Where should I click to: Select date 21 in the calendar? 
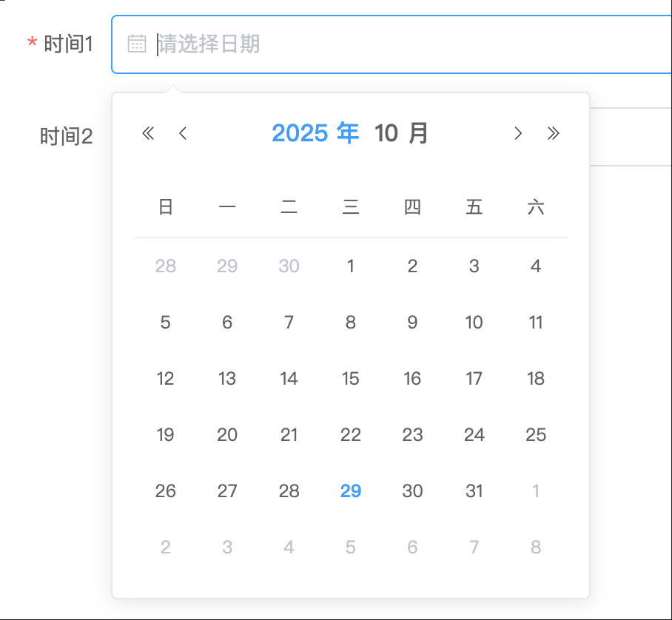[x=289, y=435]
